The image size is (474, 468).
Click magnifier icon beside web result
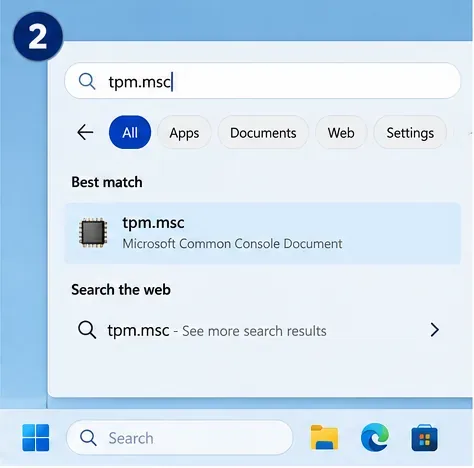(87, 330)
